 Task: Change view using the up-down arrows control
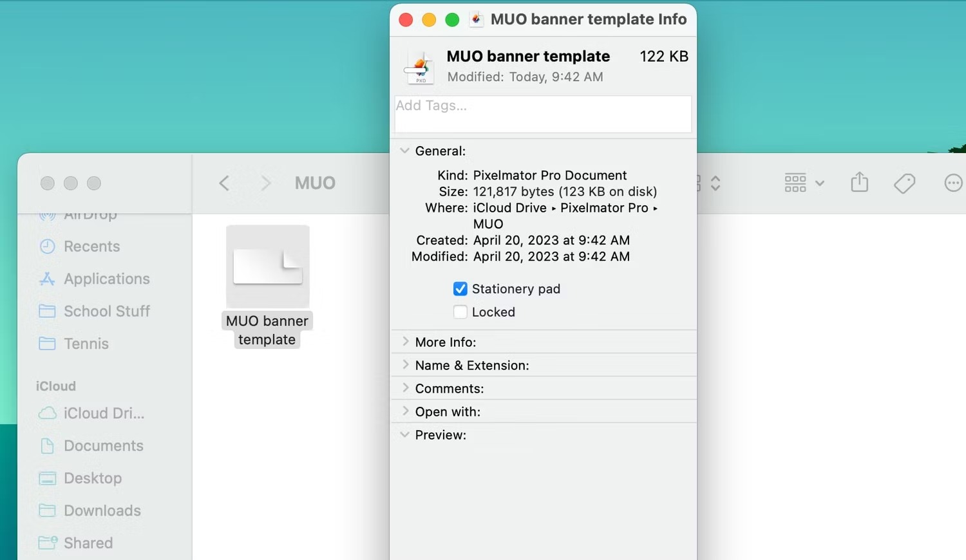point(715,183)
